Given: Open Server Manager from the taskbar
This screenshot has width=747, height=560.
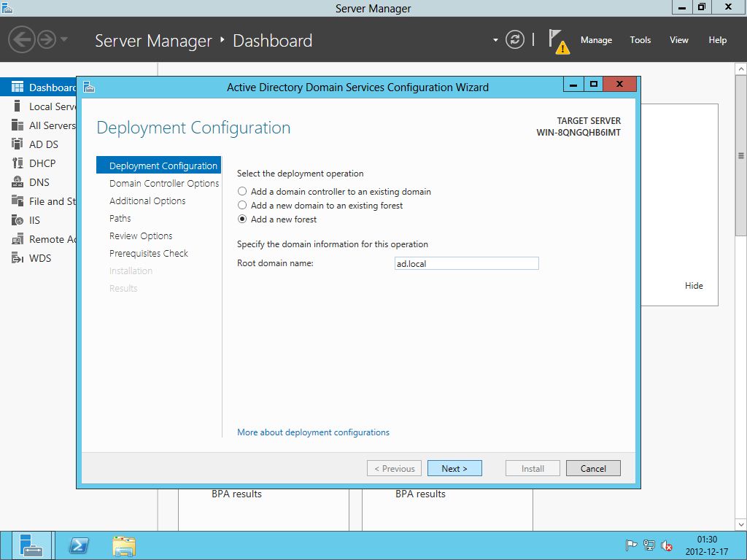Looking at the screenshot, I should pyautogui.click(x=31, y=545).
